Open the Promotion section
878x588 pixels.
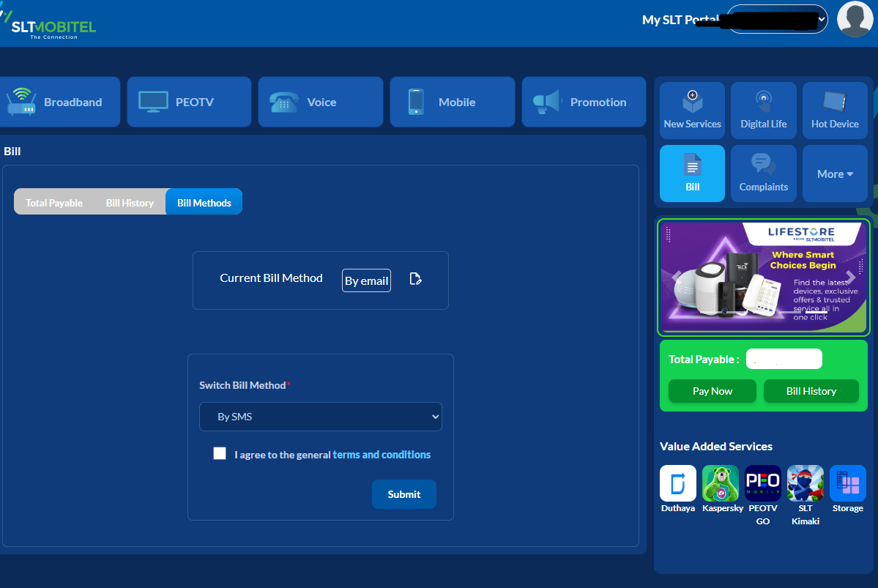click(x=584, y=102)
